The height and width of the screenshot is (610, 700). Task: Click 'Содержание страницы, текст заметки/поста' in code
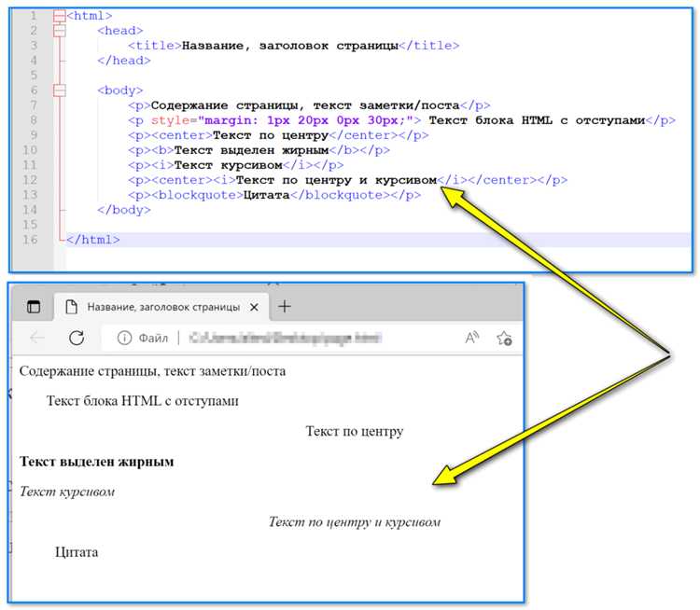(x=305, y=105)
